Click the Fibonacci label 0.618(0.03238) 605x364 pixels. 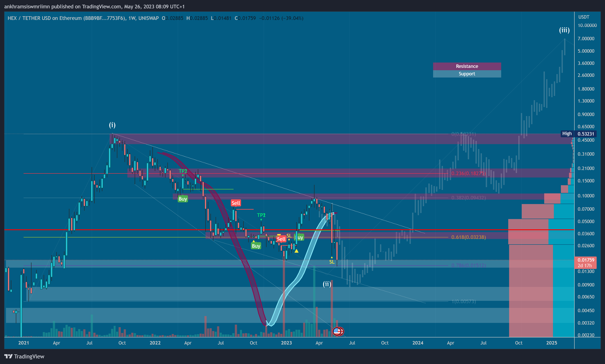[x=468, y=237]
